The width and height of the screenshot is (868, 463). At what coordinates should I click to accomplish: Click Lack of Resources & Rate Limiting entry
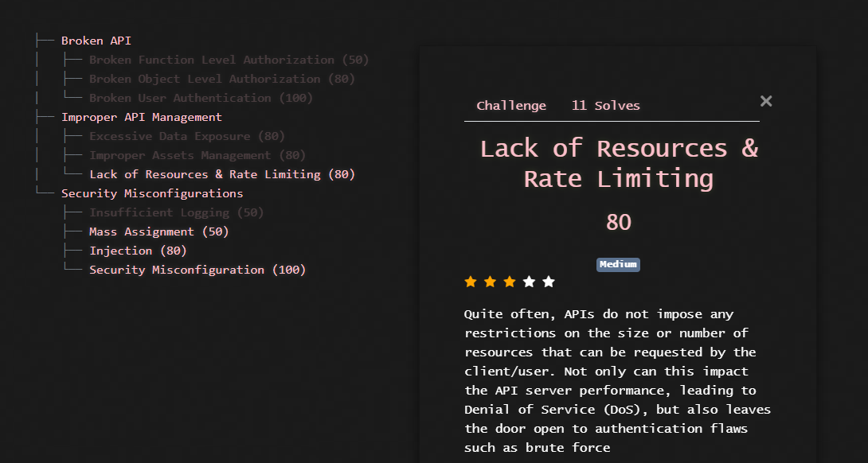pyautogui.click(x=222, y=173)
